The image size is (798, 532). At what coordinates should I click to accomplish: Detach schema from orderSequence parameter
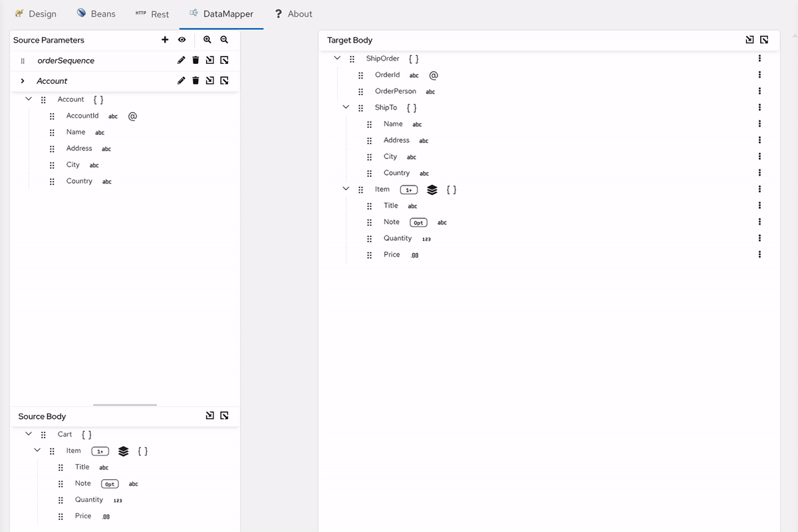click(x=224, y=61)
